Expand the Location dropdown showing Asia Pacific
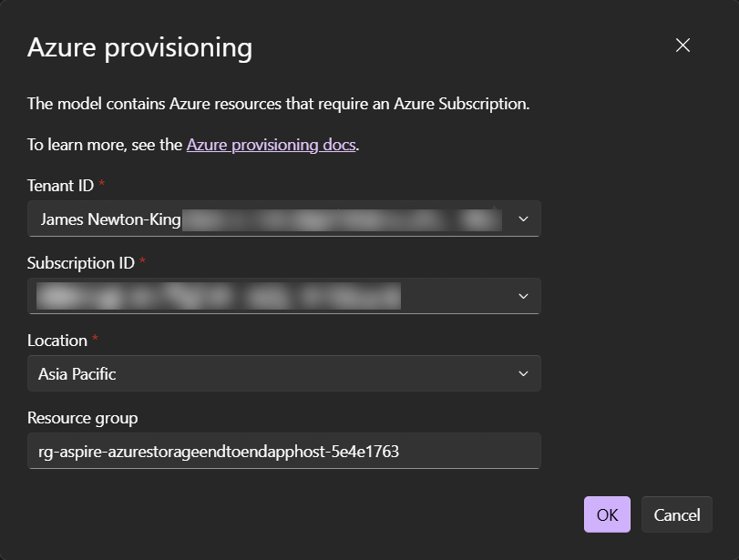This screenshot has width=739, height=560. pyautogui.click(x=284, y=373)
